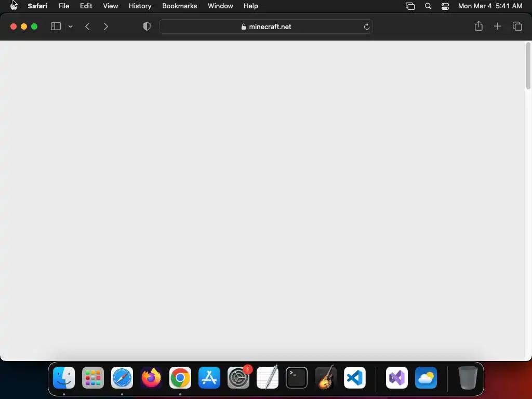Minimize the Safari window
The image size is (532, 399).
click(24, 26)
